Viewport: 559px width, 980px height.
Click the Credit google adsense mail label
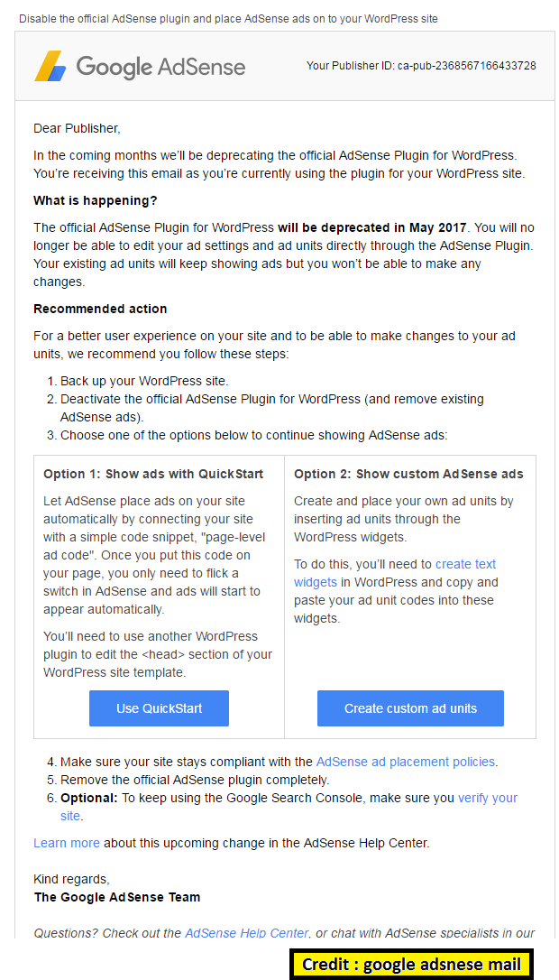(x=411, y=964)
